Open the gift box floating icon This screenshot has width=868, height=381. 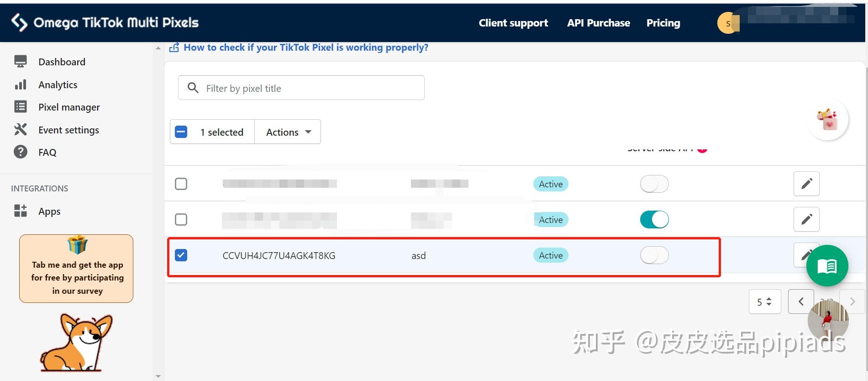[x=827, y=120]
